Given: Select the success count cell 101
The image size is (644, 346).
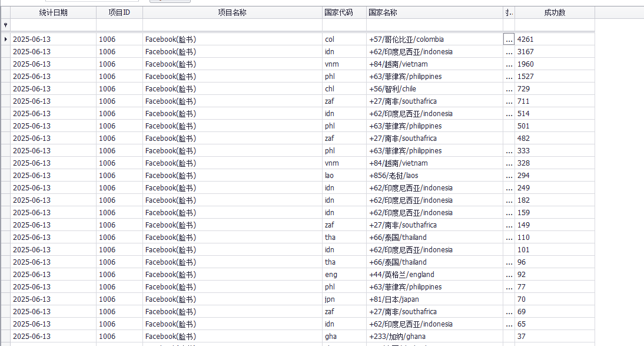Looking at the screenshot, I should click(x=555, y=249).
